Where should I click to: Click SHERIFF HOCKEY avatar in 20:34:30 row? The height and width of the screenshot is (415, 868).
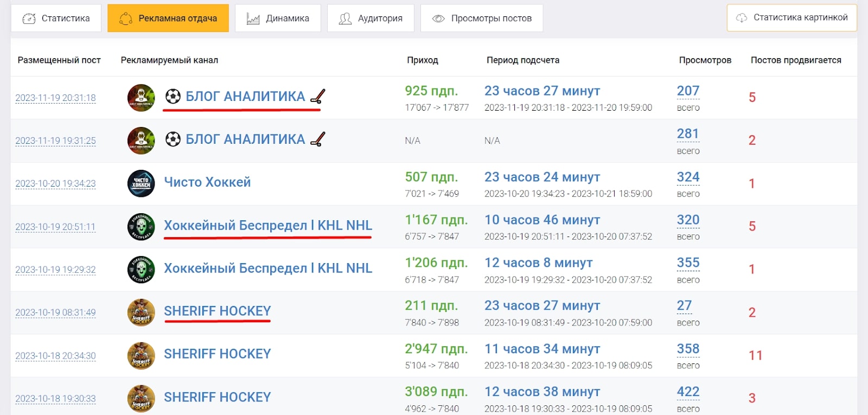pos(141,355)
